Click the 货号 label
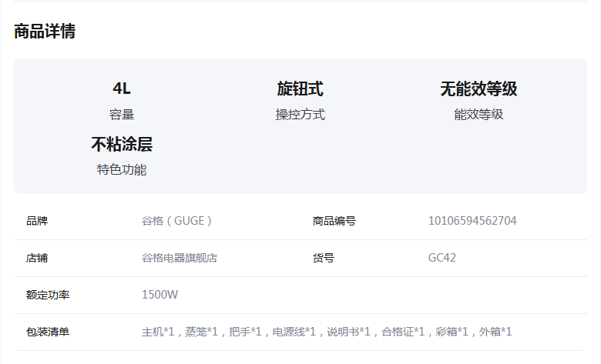 pyautogui.click(x=323, y=258)
